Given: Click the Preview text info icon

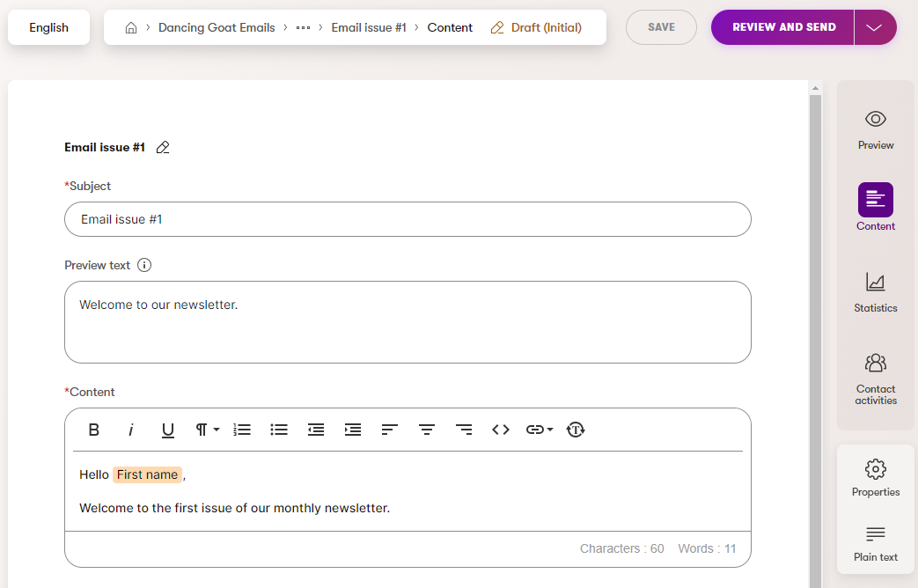Looking at the screenshot, I should (144, 265).
